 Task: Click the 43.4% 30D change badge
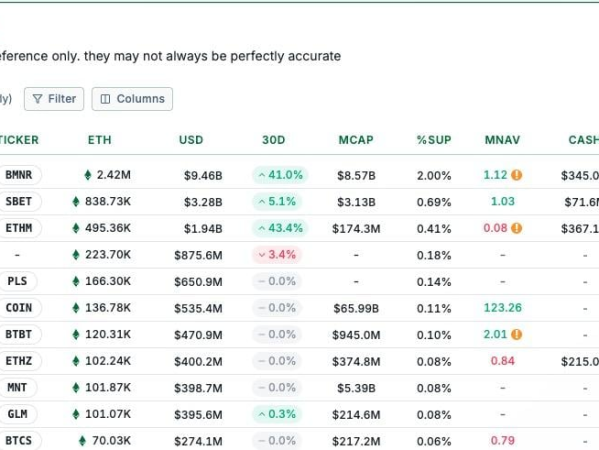pos(280,228)
